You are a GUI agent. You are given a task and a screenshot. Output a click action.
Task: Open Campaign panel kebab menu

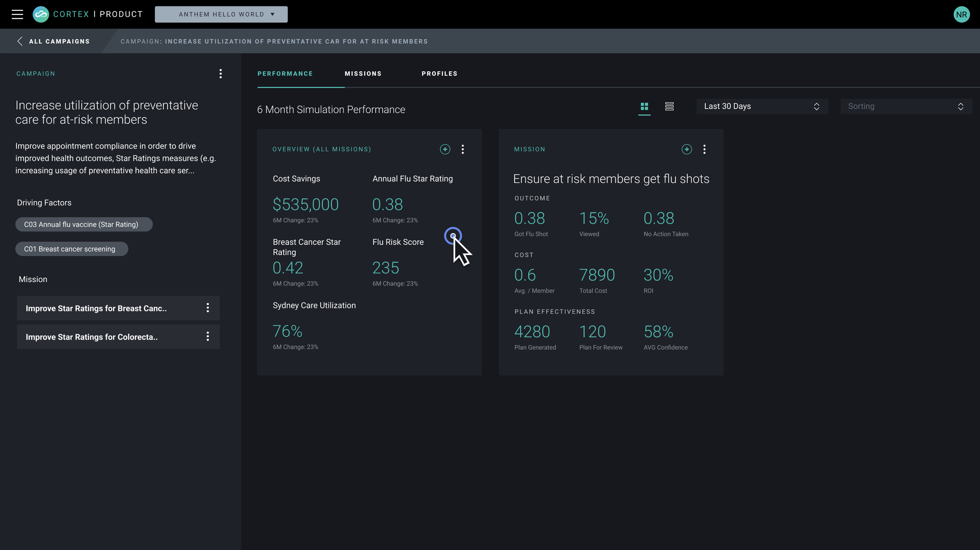pyautogui.click(x=221, y=74)
